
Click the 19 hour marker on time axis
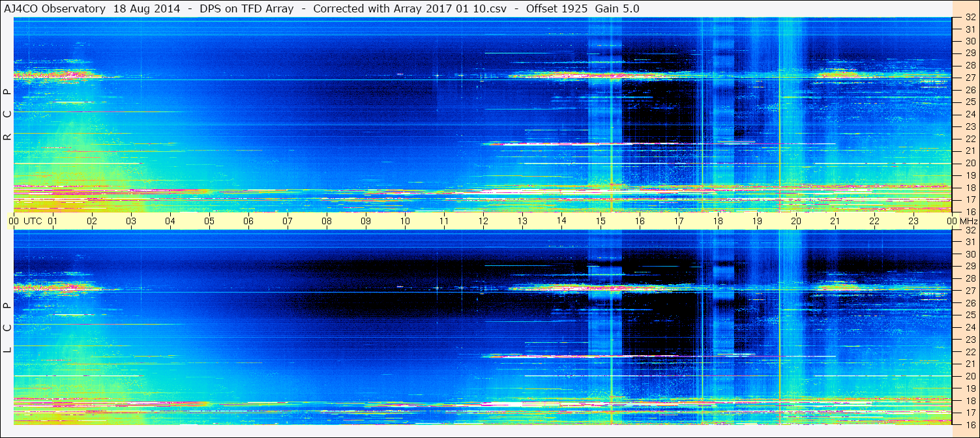[x=757, y=222]
